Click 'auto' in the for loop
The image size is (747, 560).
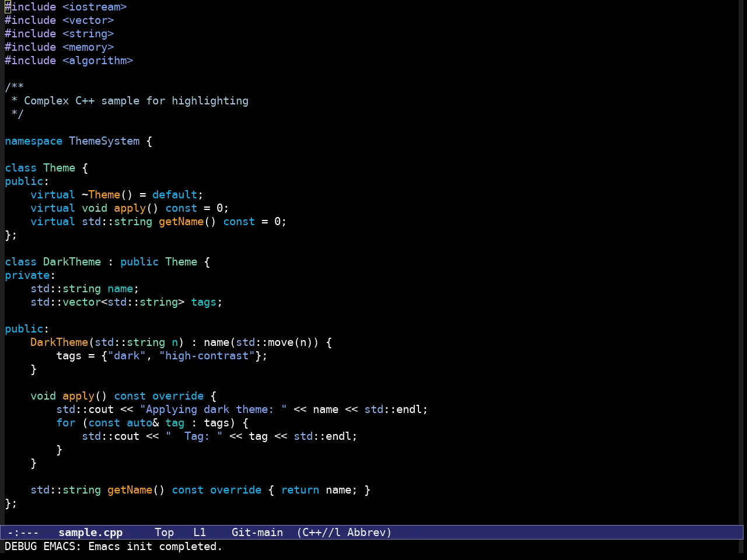(139, 423)
